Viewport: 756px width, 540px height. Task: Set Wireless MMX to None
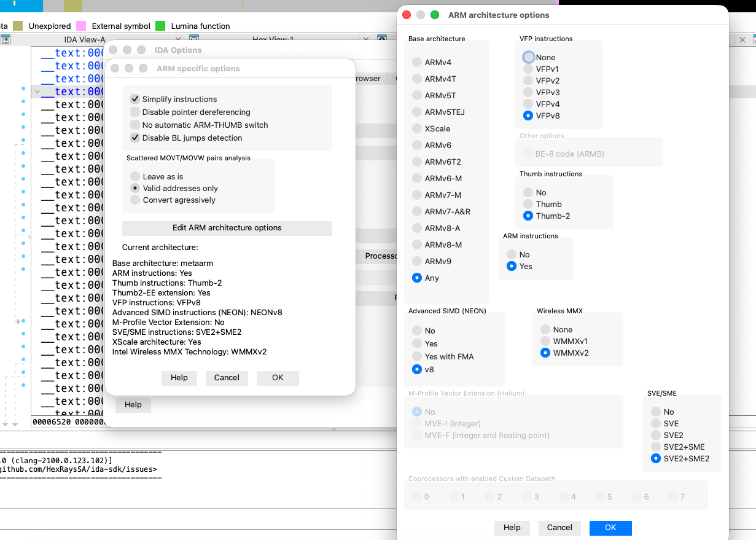pyautogui.click(x=545, y=329)
